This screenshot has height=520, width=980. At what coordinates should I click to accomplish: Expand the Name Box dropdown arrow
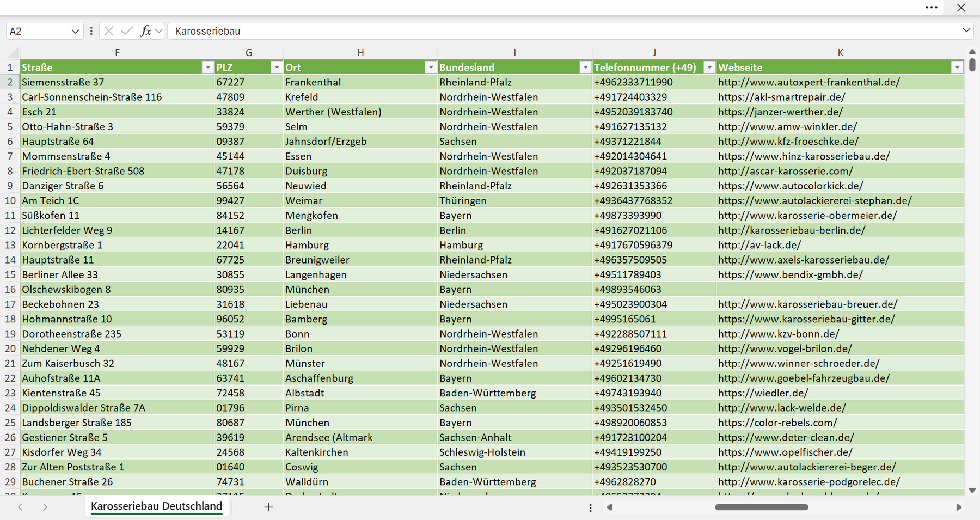(75, 32)
